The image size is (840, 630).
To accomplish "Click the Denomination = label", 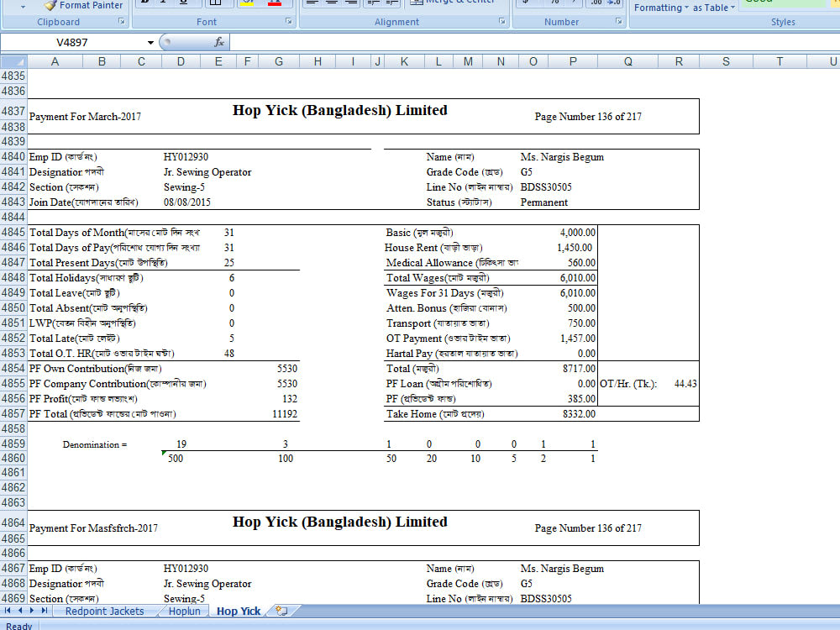I will [x=95, y=444].
